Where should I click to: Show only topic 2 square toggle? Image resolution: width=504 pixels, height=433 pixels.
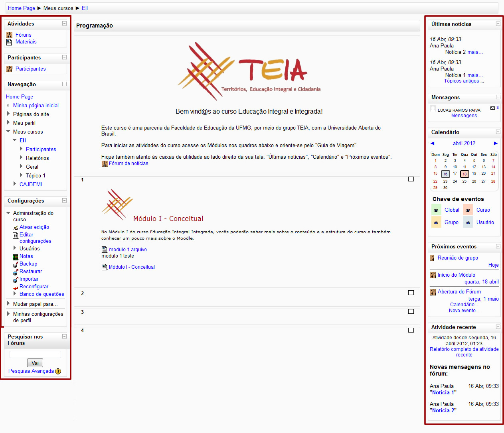(411, 293)
